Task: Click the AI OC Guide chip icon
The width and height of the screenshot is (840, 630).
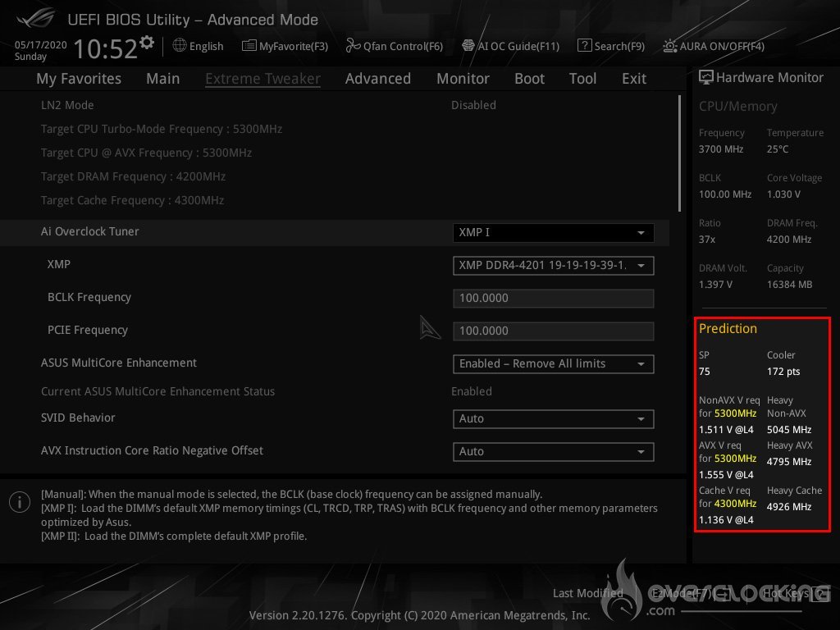Action: (468, 46)
